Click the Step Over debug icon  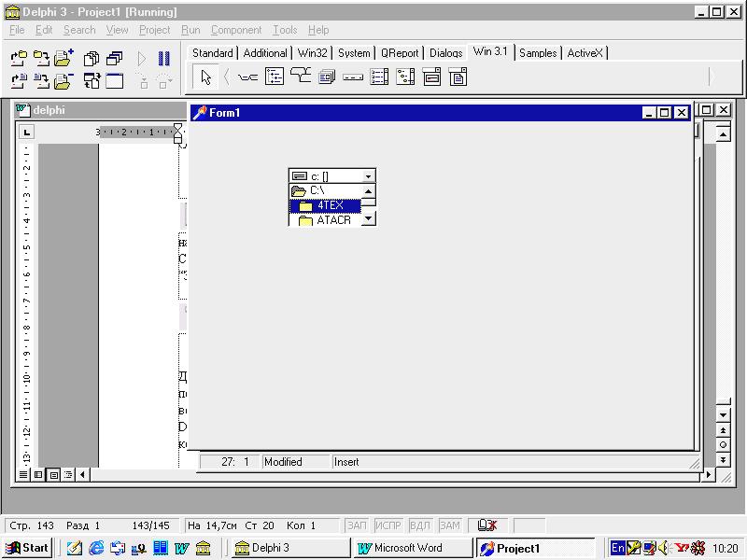pos(164,81)
